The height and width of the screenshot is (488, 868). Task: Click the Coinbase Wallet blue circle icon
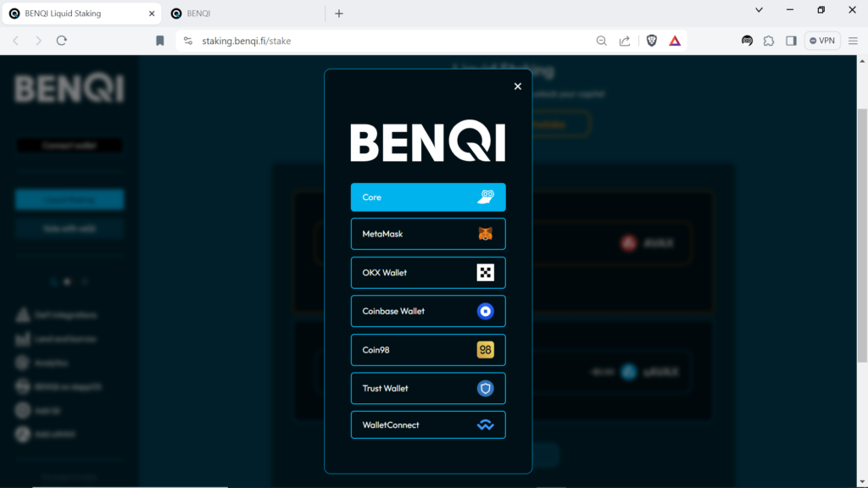point(485,311)
